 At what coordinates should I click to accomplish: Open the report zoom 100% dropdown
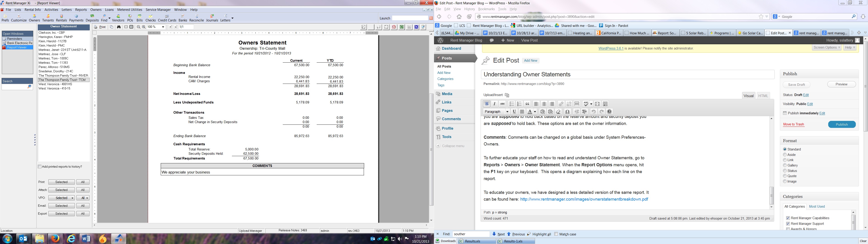[163, 27]
